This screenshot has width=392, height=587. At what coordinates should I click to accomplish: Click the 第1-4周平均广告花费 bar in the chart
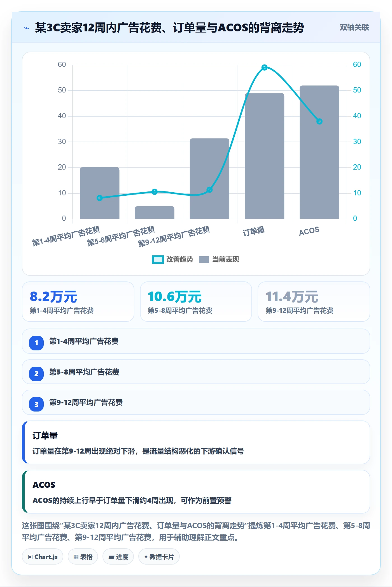(x=100, y=193)
